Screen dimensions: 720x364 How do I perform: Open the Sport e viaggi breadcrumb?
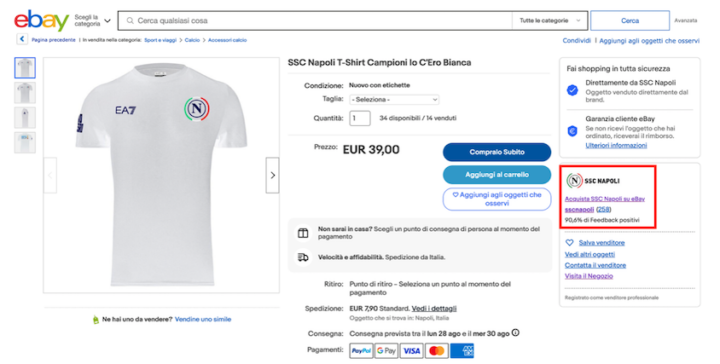[160, 40]
